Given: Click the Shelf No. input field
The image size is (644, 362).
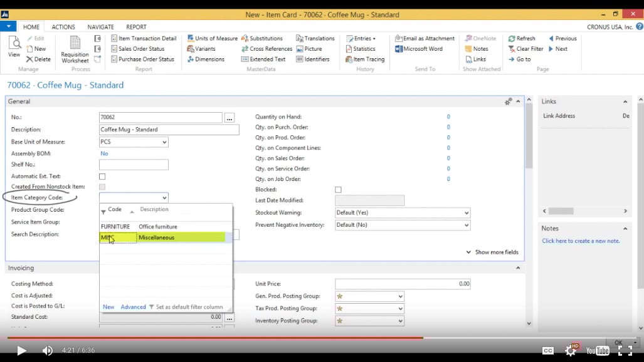Looking at the screenshot, I should [134, 165].
